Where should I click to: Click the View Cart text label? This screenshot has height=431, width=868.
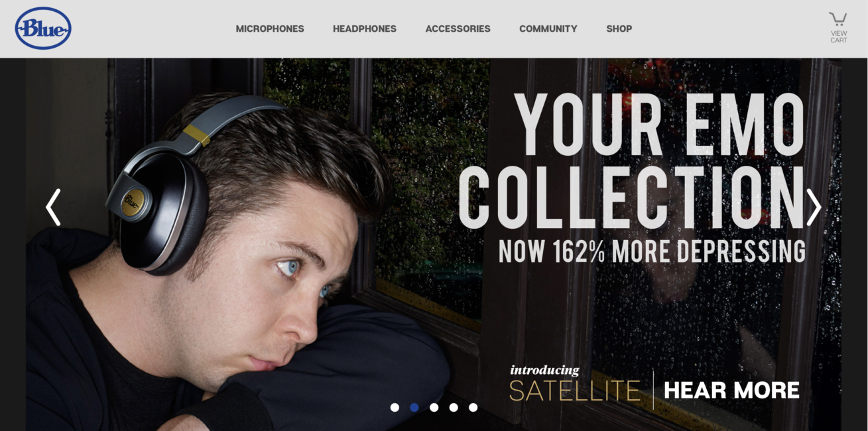(x=839, y=36)
